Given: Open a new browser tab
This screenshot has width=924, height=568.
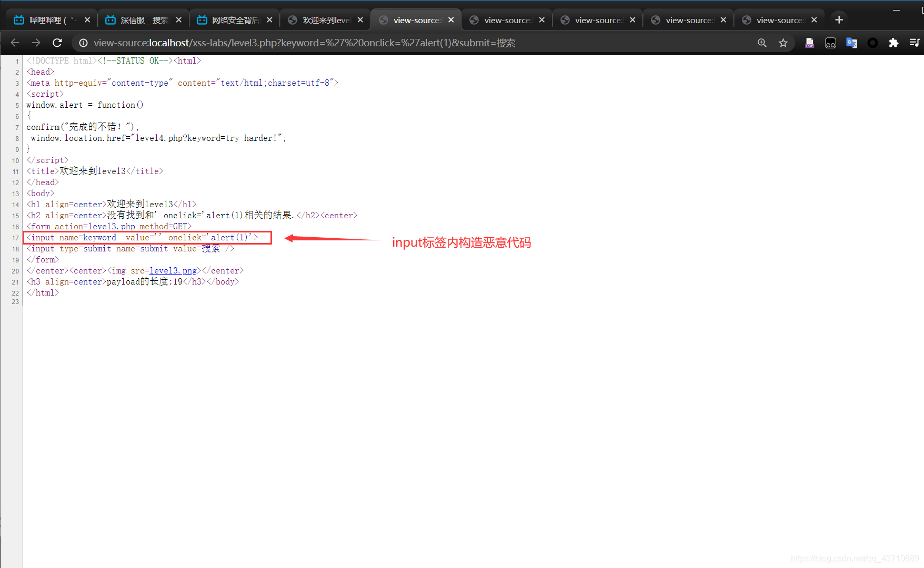Looking at the screenshot, I should click(x=839, y=20).
